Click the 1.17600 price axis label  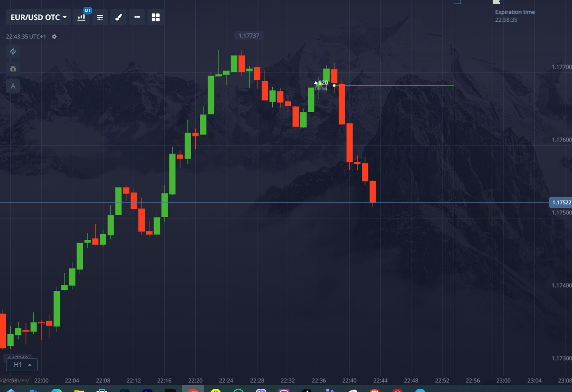(561, 140)
